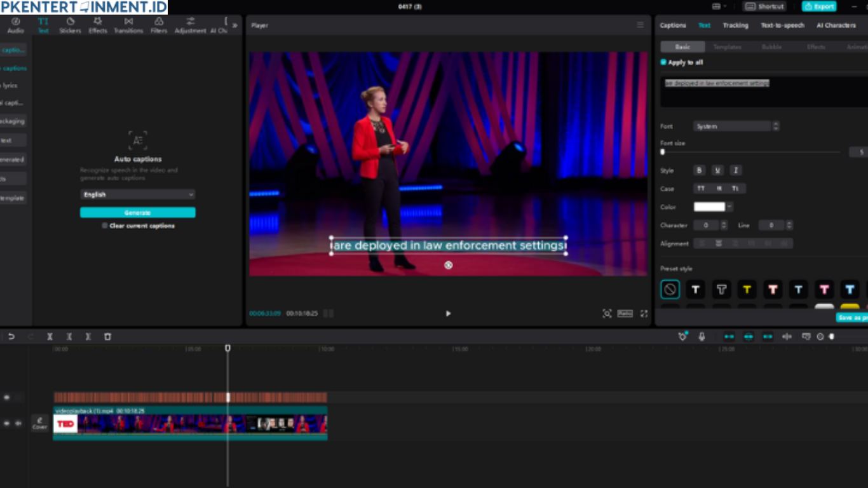Open the English language dropdown
Viewport: 868px width, 488px height.
[137, 194]
